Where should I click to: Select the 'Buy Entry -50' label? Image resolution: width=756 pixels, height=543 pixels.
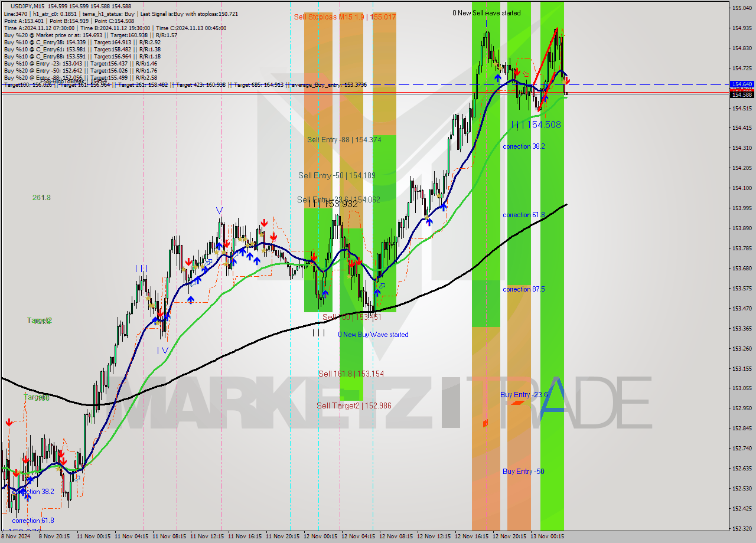point(523,472)
